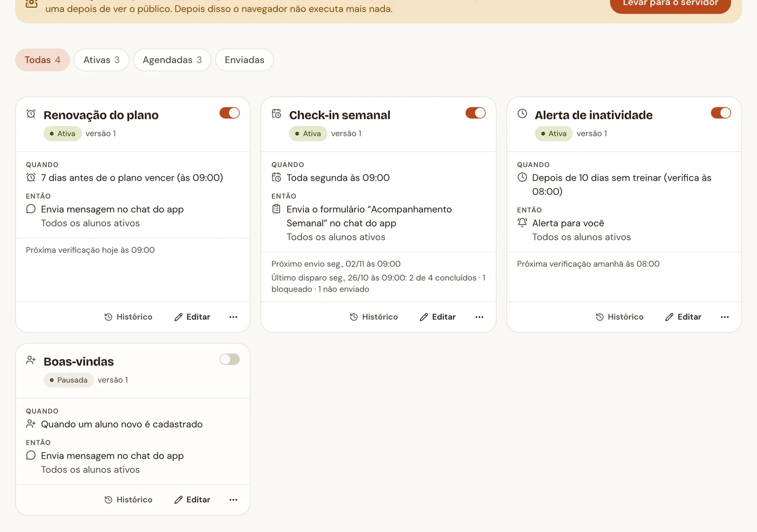Click chat bubble icon in Boas-vindas card

coord(31,455)
